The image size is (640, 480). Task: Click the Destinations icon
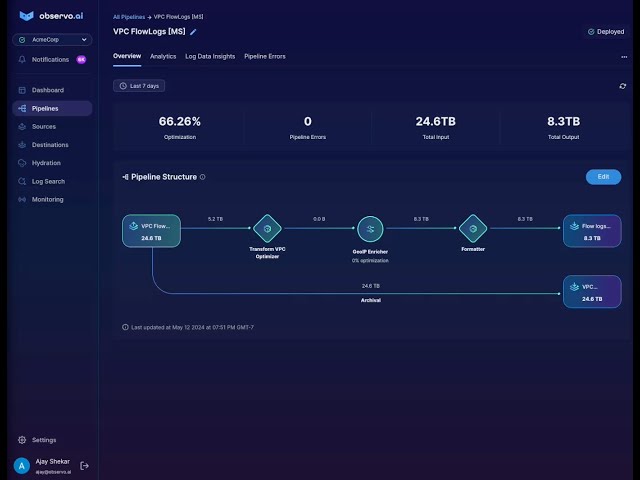[22, 145]
